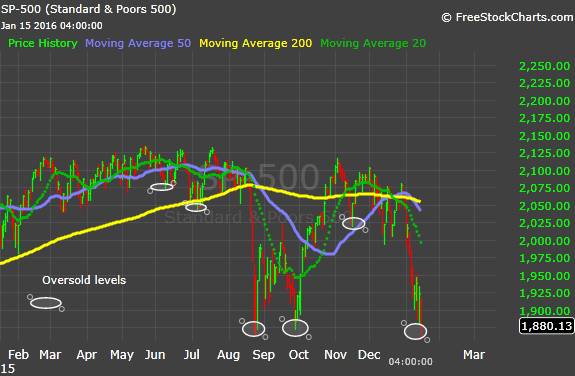Click the 1,975.00 price axis value

pos(545,258)
